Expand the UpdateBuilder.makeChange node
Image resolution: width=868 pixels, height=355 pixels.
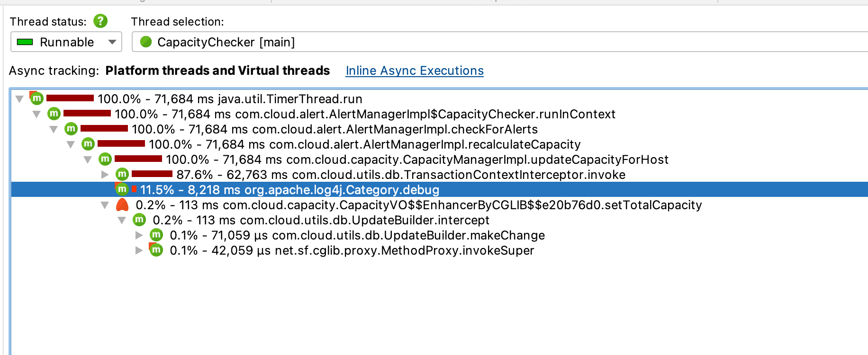coord(139,235)
